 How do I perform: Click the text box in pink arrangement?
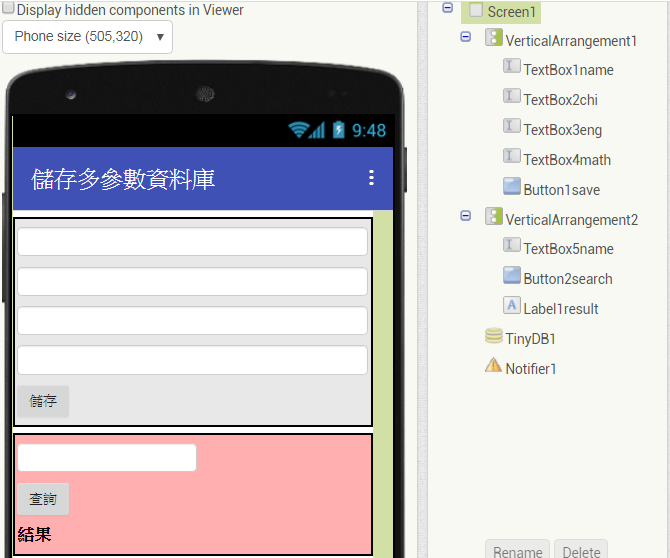(107, 458)
